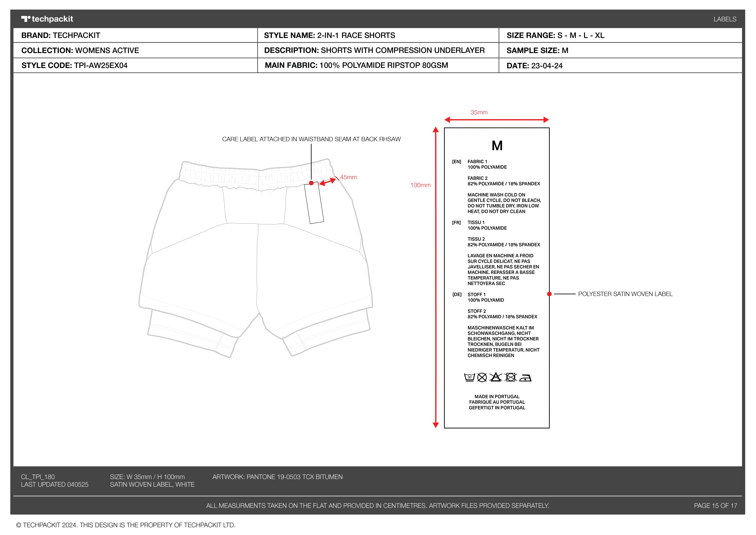Click the do-not-tumble-dry crossed square symbol
The image size is (756, 535).
[511, 377]
